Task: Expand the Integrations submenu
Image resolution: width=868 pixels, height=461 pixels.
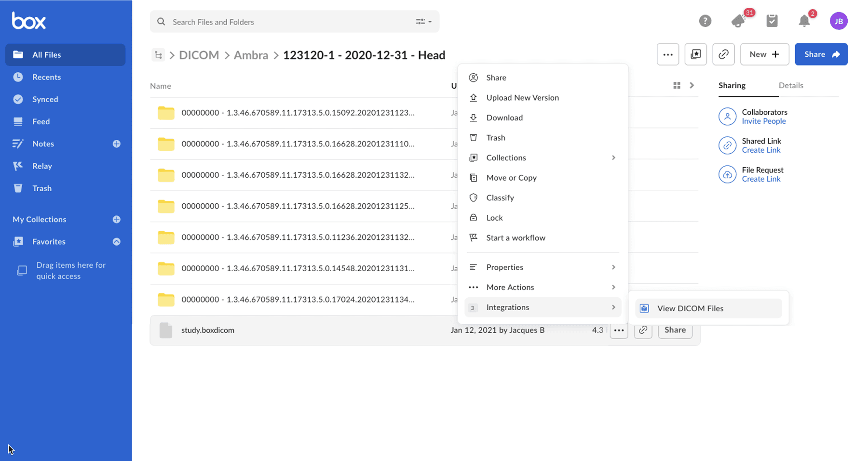Action: [x=542, y=307]
